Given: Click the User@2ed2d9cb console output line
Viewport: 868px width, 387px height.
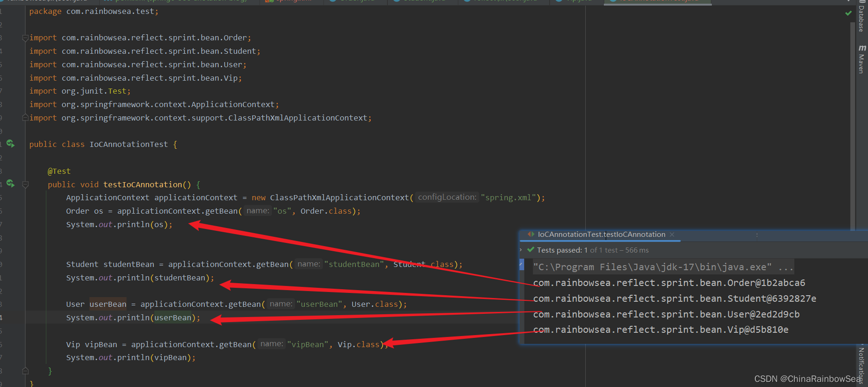Looking at the screenshot, I should [666, 314].
